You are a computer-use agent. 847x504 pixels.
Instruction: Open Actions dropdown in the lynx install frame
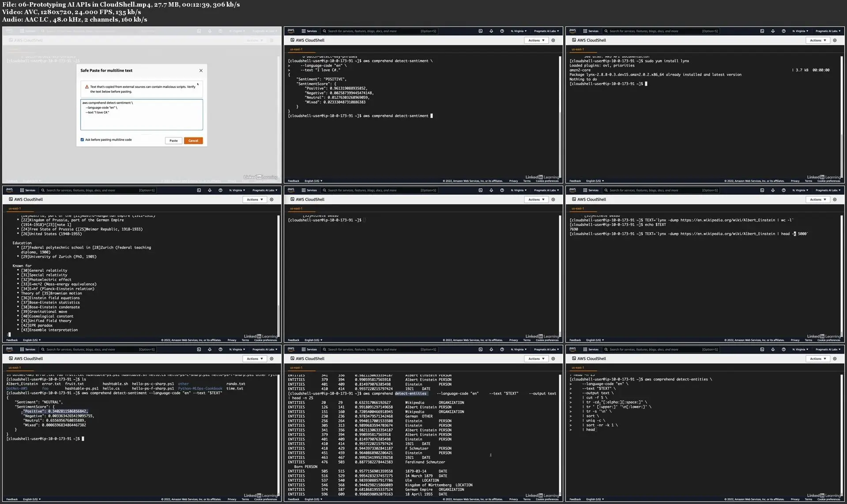pos(818,40)
